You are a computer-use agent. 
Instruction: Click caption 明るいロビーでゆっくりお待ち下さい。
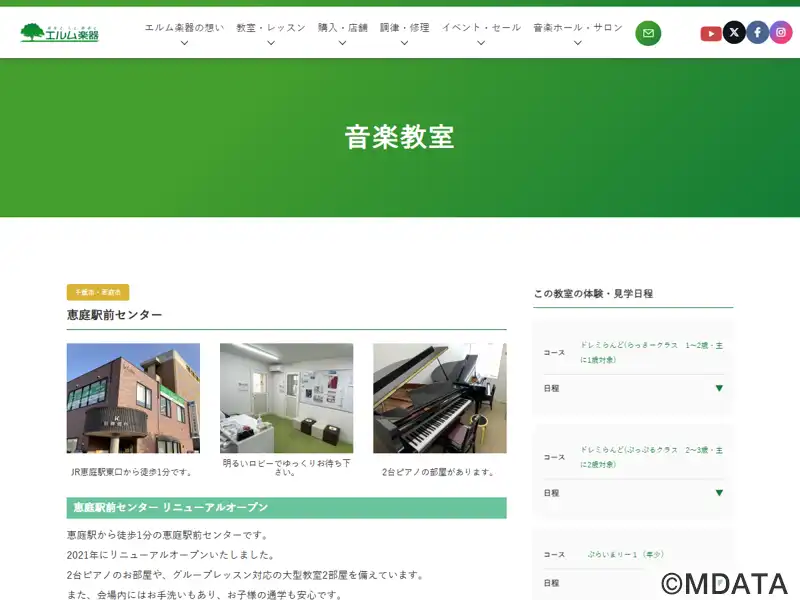click(286, 467)
